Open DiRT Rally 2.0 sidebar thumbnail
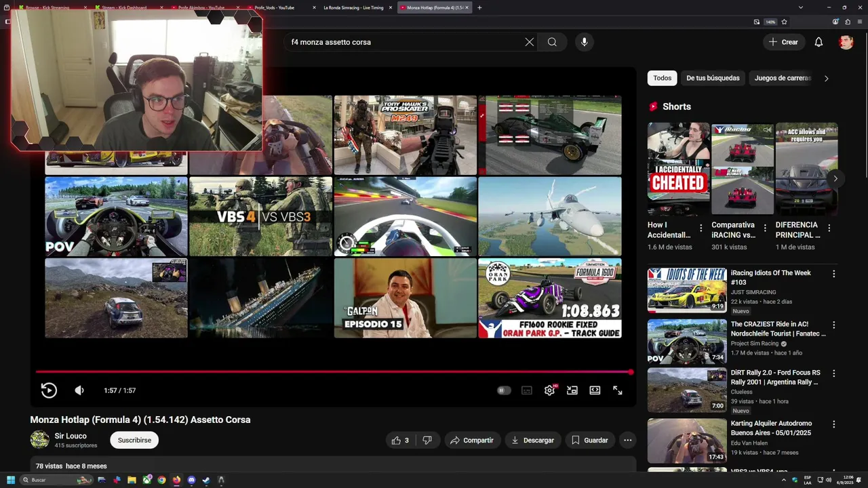868x488 pixels. click(x=687, y=390)
